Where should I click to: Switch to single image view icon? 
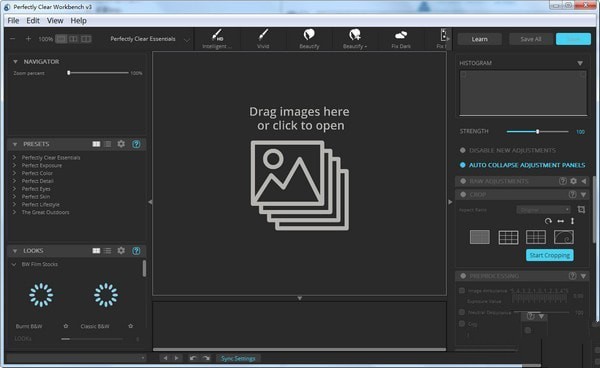(61, 39)
